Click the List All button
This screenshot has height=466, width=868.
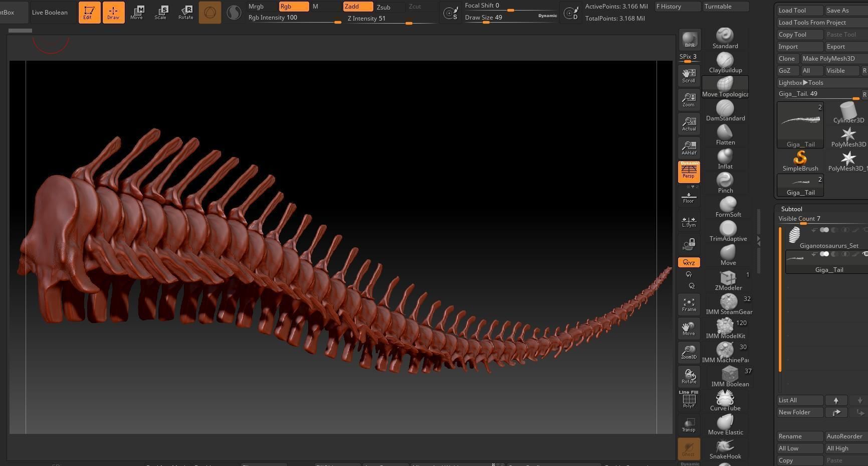(800, 400)
